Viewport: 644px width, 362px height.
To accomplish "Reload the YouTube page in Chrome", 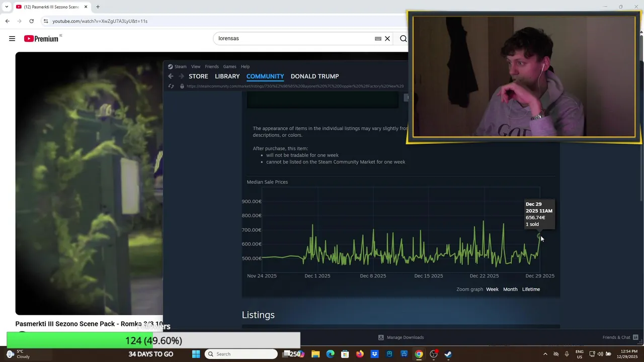I will (x=31, y=21).
